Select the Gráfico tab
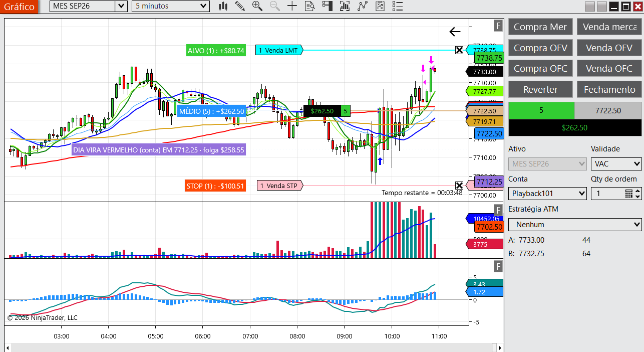 pos(19,7)
